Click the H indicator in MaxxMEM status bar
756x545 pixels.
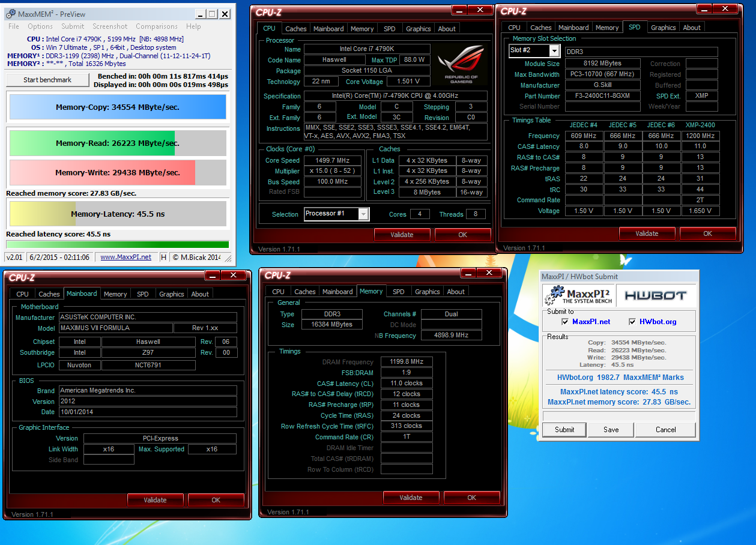point(163,257)
